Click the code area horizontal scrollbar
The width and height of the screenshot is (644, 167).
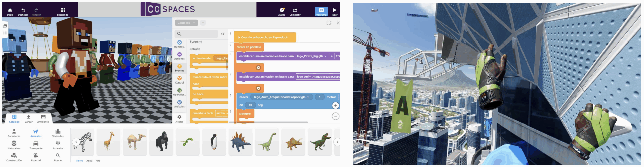click(x=268, y=122)
